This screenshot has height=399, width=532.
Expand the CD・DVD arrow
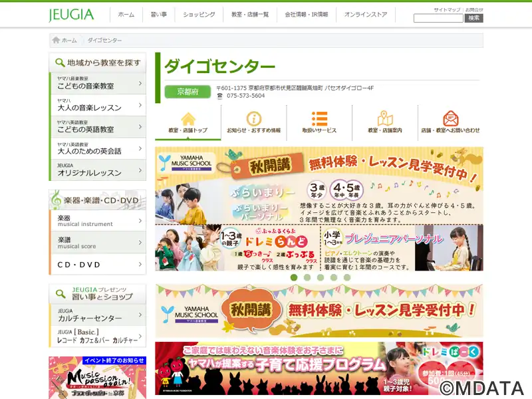tap(140, 264)
